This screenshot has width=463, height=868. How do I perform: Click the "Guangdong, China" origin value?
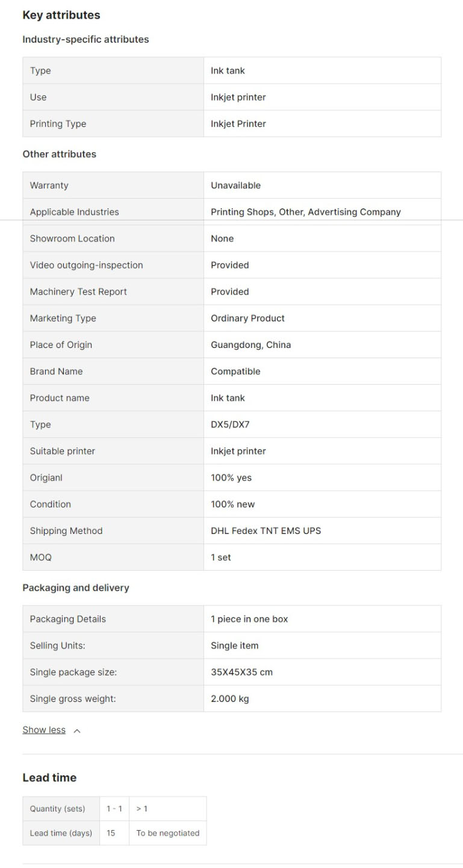pyautogui.click(x=250, y=345)
